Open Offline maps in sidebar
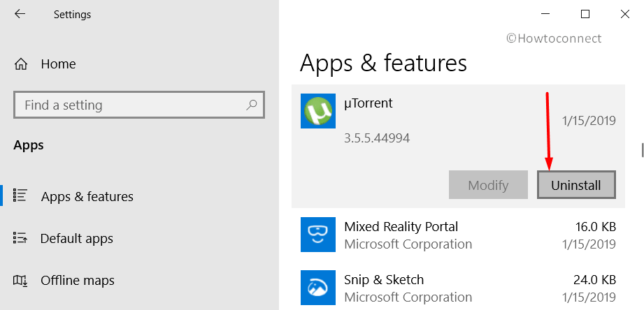 (x=77, y=281)
